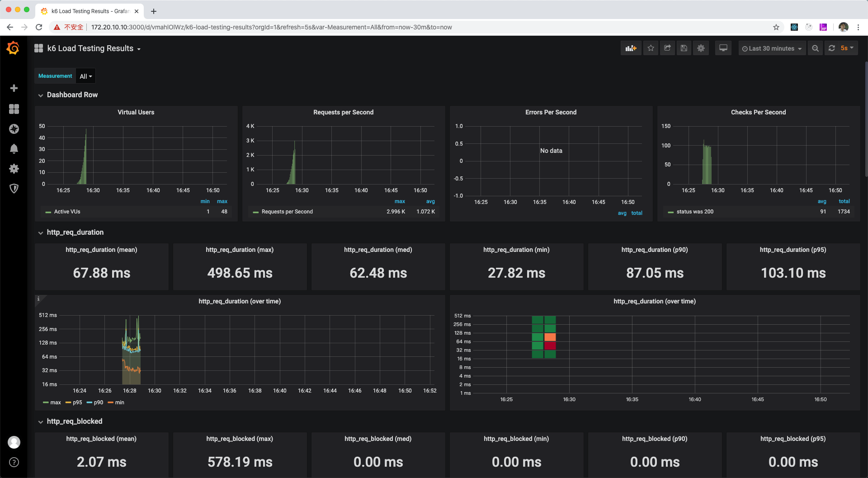Click the Virtual Users panel title
This screenshot has width=868, height=478.
tap(136, 112)
